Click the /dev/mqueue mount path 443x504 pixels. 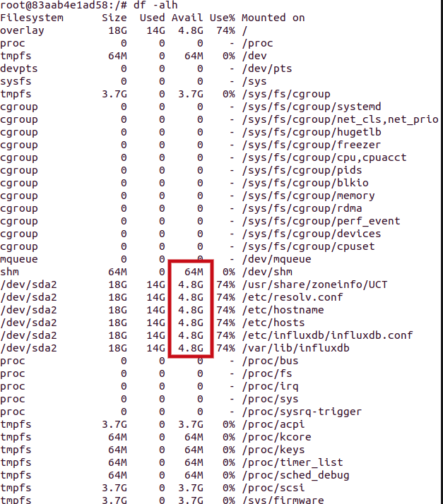[x=277, y=259]
